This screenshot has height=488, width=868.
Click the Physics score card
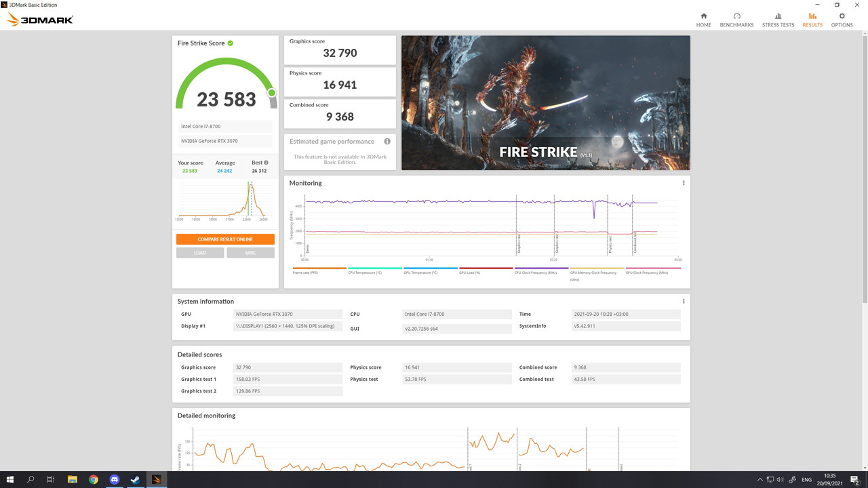(x=340, y=81)
